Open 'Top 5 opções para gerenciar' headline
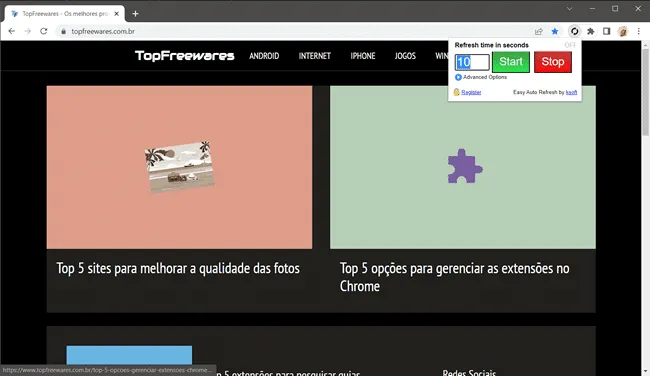650x376 pixels. pos(454,277)
